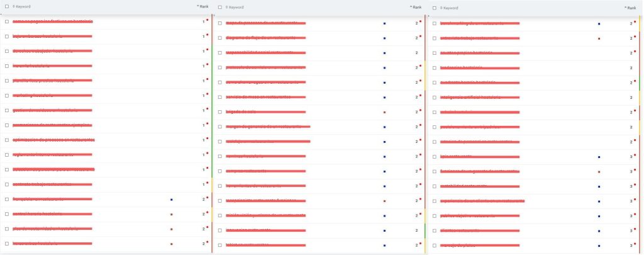Tick the checkbox for 'marketing hostelería' keyword
Image resolution: width=644 pixels, height=255 pixels.
coord(7,96)
